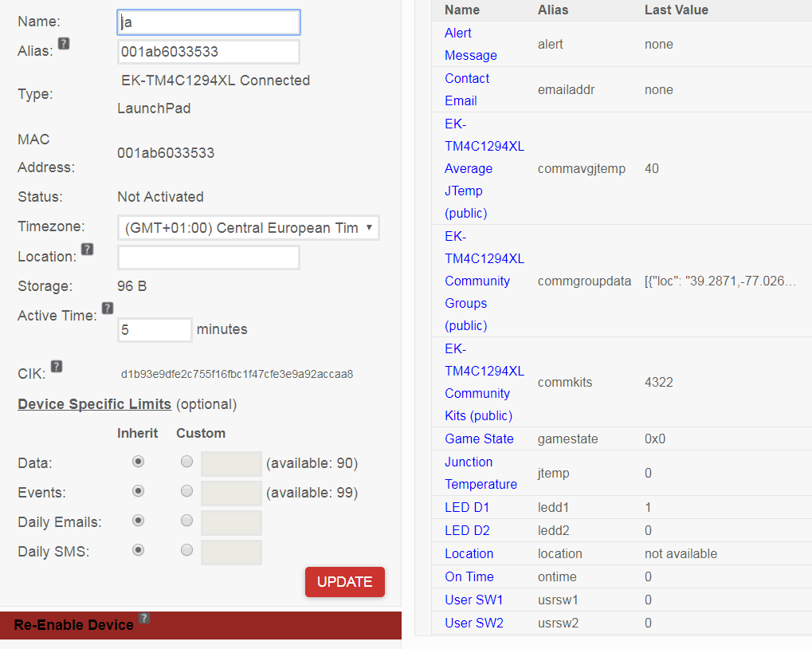Open the Location dataport link in table
This screenshot has height=649, width=812.
(x=469, y=553)
